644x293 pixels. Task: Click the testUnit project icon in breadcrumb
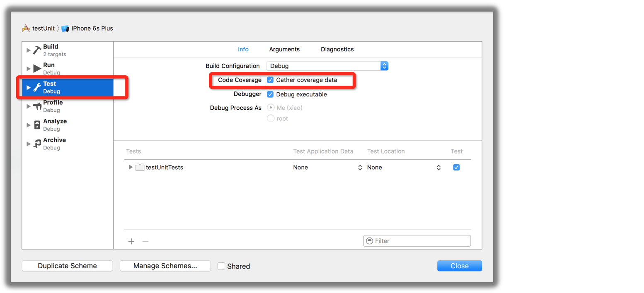pyautogui.click(x=26, y=29)
